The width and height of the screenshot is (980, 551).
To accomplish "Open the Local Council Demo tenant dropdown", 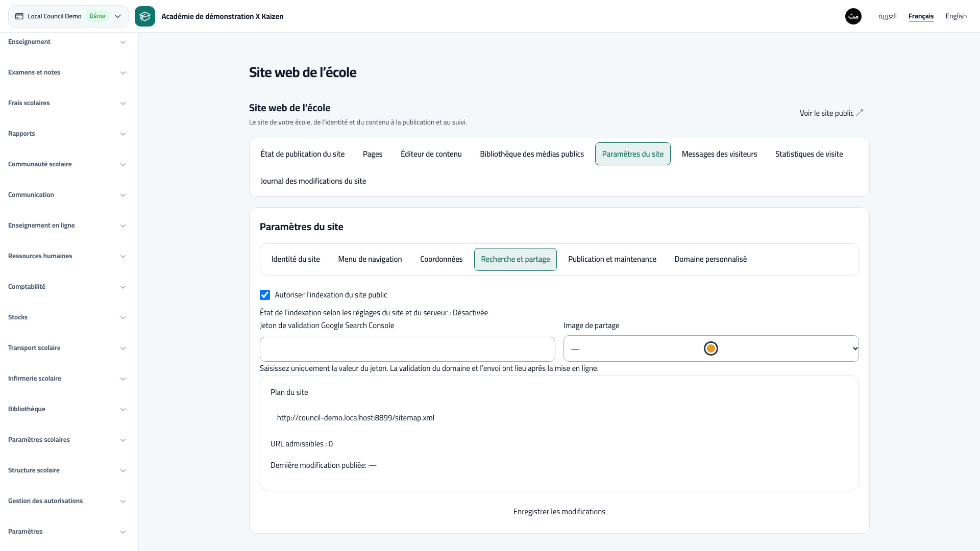I will [68, 16].
